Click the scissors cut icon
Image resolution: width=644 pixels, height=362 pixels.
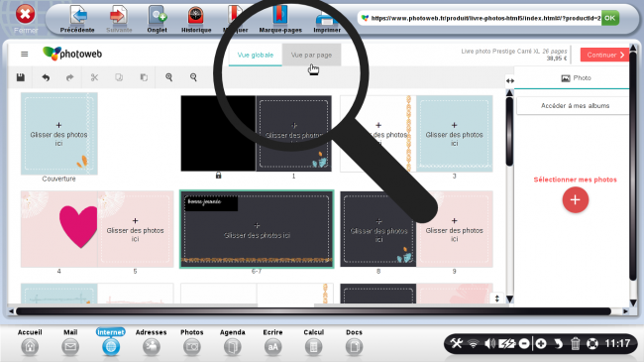94,77
